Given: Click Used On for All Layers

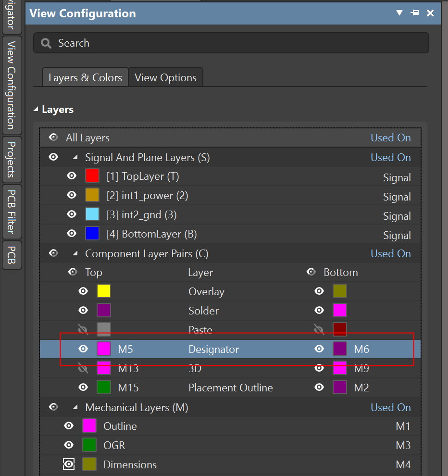Looking at the screenshot, I should click(390, 138).
